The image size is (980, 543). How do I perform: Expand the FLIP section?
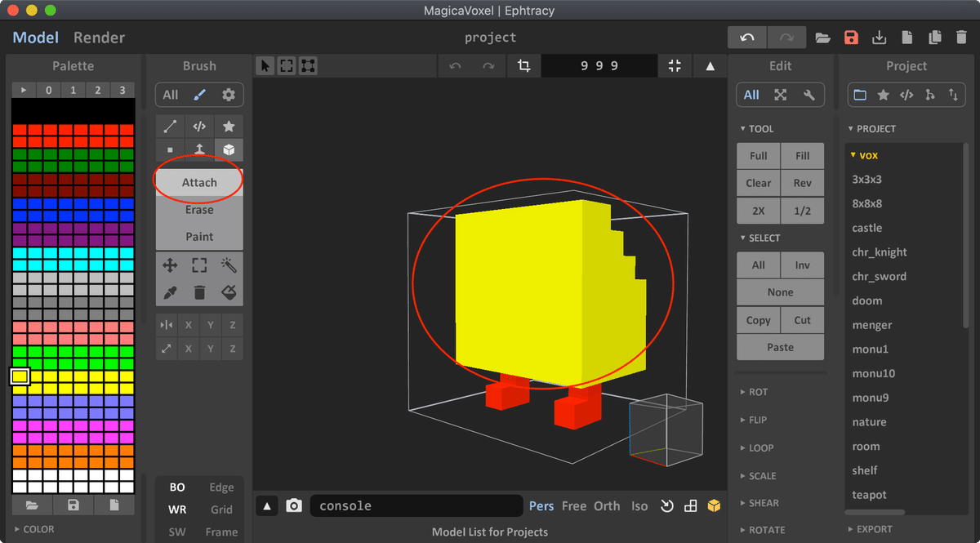click(x=754, y=420)
